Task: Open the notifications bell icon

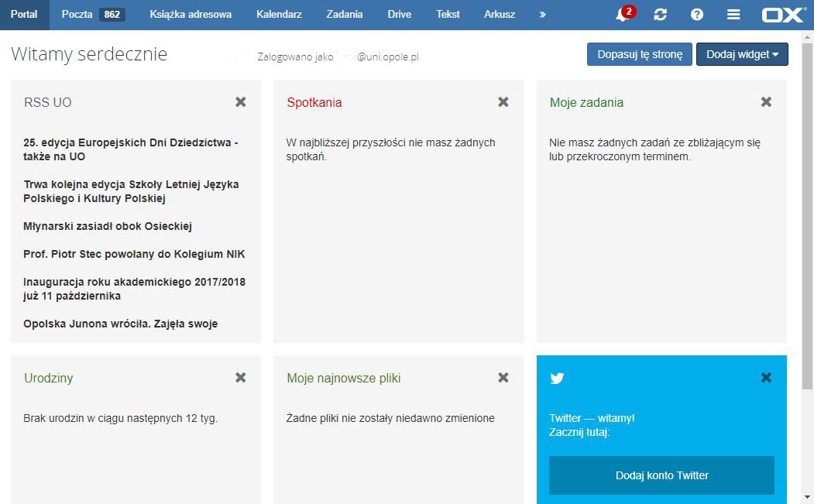Action: point(622,15)
